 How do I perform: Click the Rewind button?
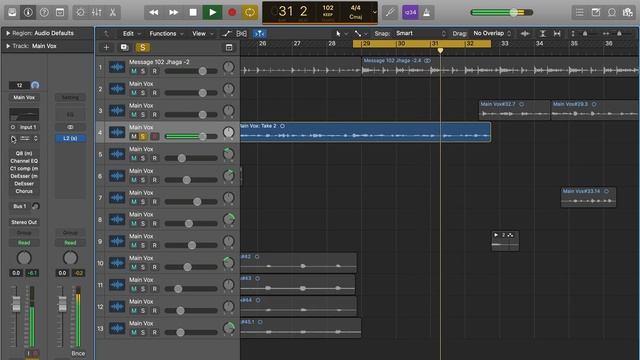pos(154,12)
